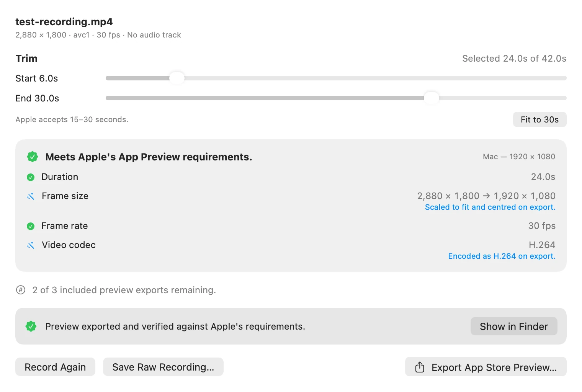Open the exported file with Show in Finder
Viewport: 582px width, 392px height.
click(x=514, y=326)
